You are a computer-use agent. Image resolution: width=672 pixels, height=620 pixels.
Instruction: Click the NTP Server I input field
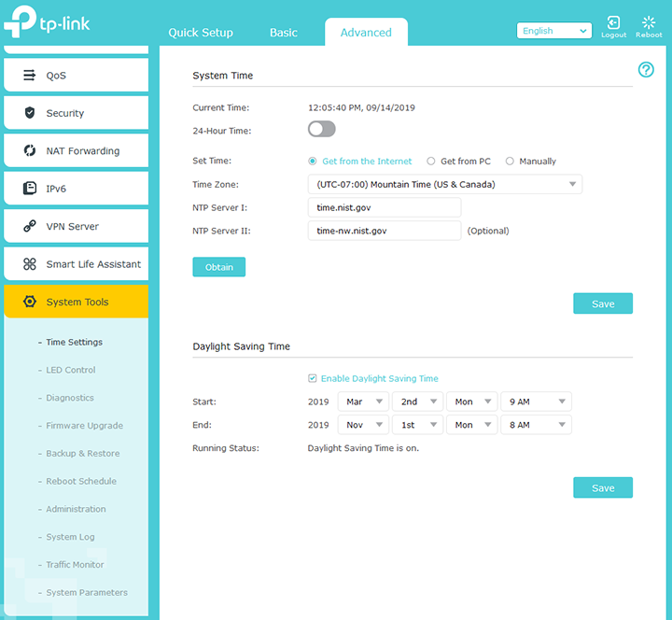385,207
